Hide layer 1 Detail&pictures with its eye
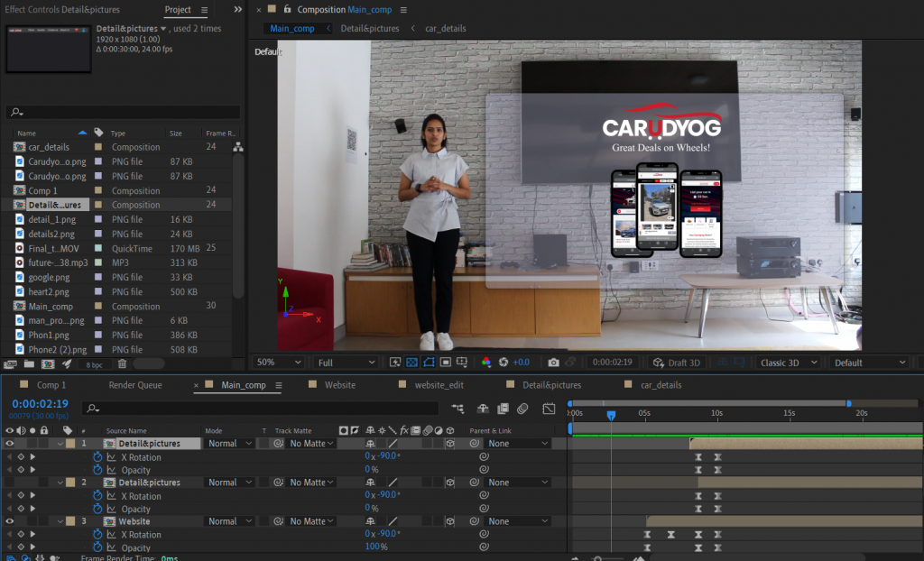This screenshot has height=561, width=924. pos(9,444)
